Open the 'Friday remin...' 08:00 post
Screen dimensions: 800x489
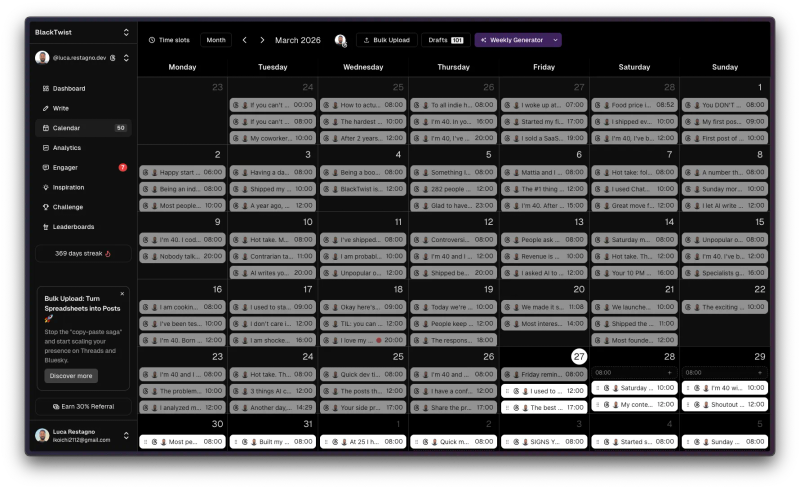coord(544,374)
